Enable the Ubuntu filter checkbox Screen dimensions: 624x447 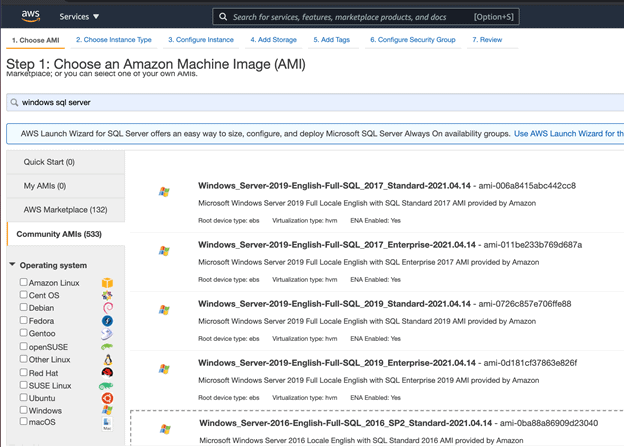[x=23, y=397]
